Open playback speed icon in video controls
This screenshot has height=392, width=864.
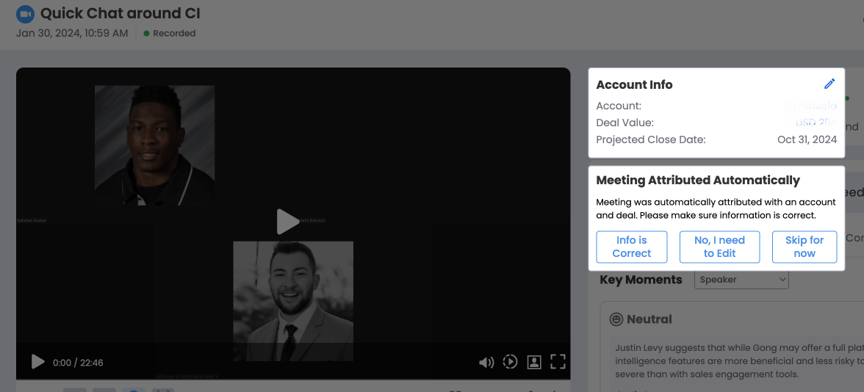510,362
